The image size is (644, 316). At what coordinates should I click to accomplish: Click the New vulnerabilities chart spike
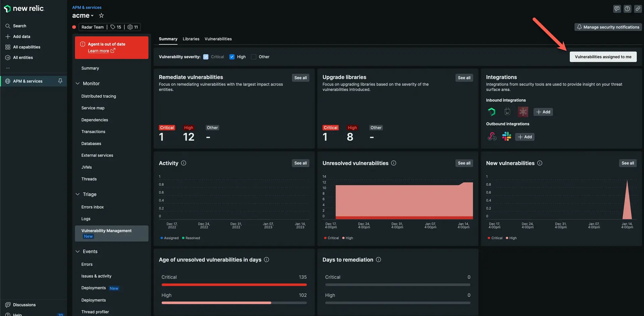pyautogui.click(x=627, y=200)
